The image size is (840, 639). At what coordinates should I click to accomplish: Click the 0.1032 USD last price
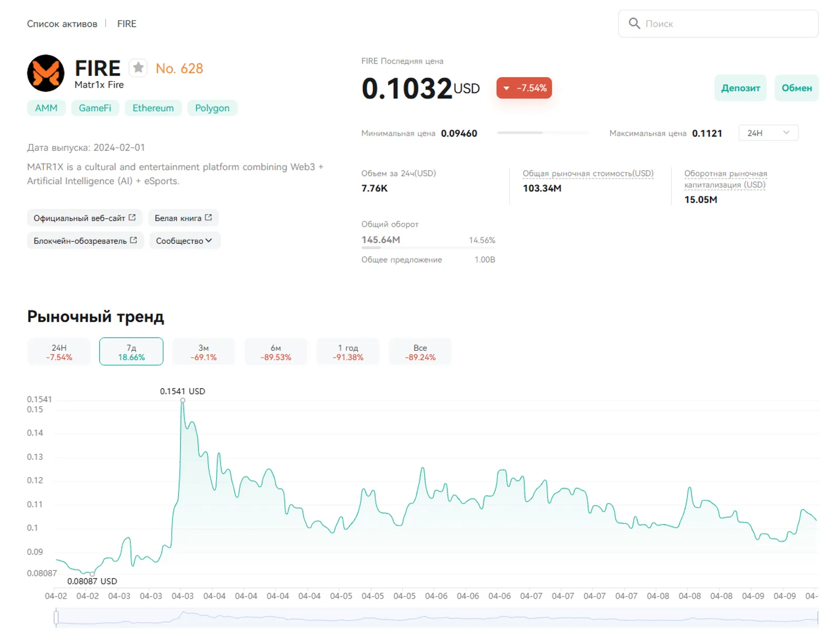tap(421, 88)
